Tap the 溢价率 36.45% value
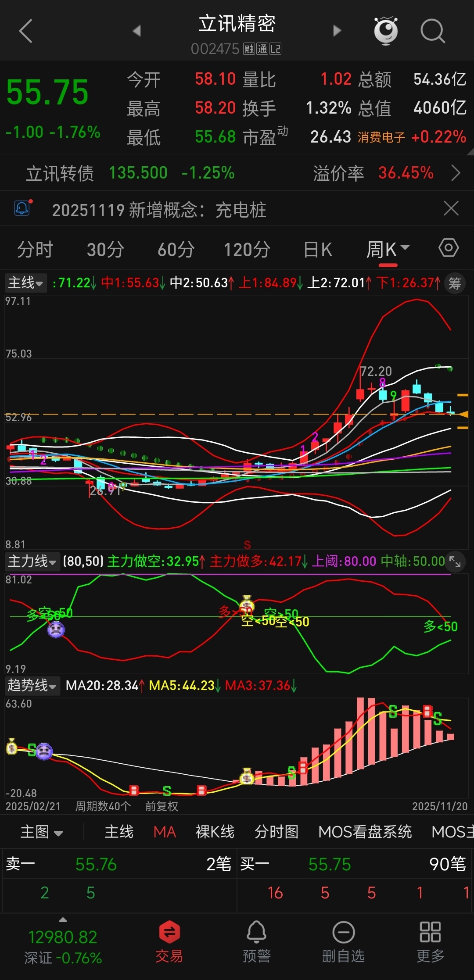This screenshot has height=980, width=474. 406,173
